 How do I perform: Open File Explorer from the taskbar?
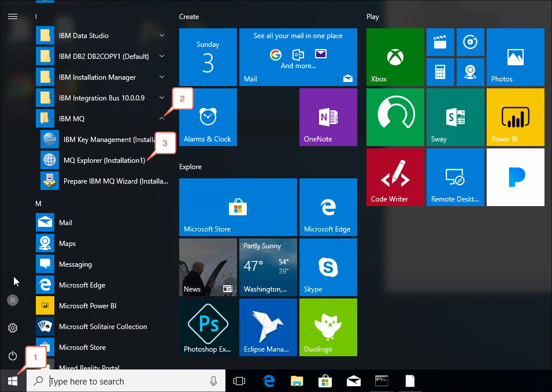click(x=297, y=381)
